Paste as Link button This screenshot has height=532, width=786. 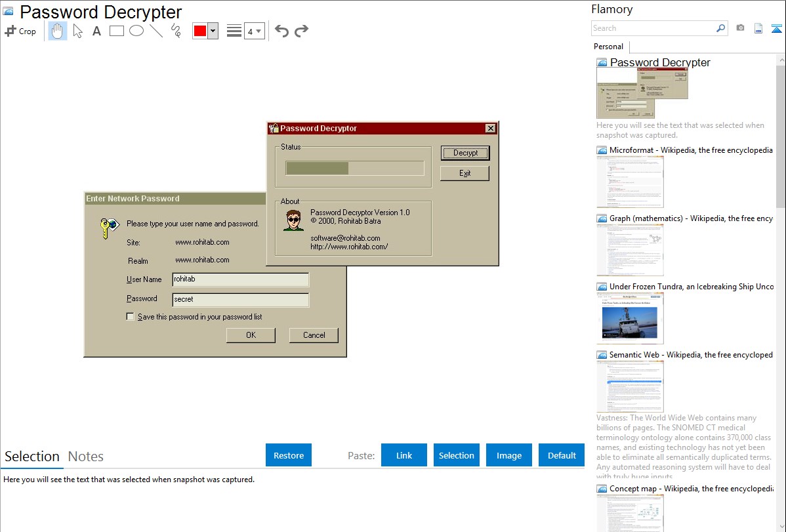(404, 455)
